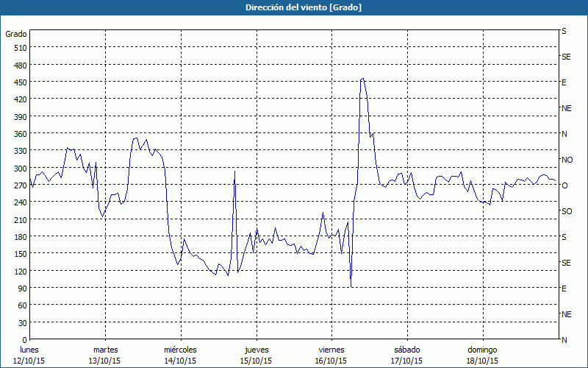Click the 270 tick label on the y-axis
Screen dimensions: 588x368
pyautogui.click(x=20, y=185)
